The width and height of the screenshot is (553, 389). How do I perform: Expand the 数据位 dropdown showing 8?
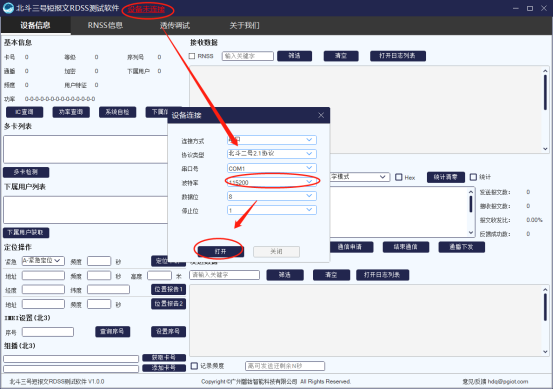click(x=272, y=196)
